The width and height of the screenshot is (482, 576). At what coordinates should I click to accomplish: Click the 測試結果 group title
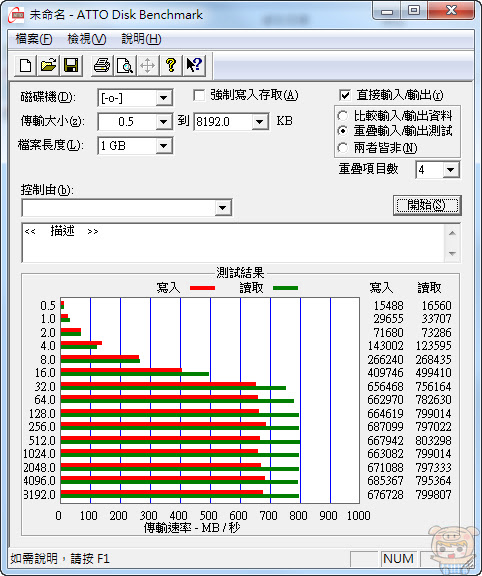pyautogui.click(x=240, y=273)
